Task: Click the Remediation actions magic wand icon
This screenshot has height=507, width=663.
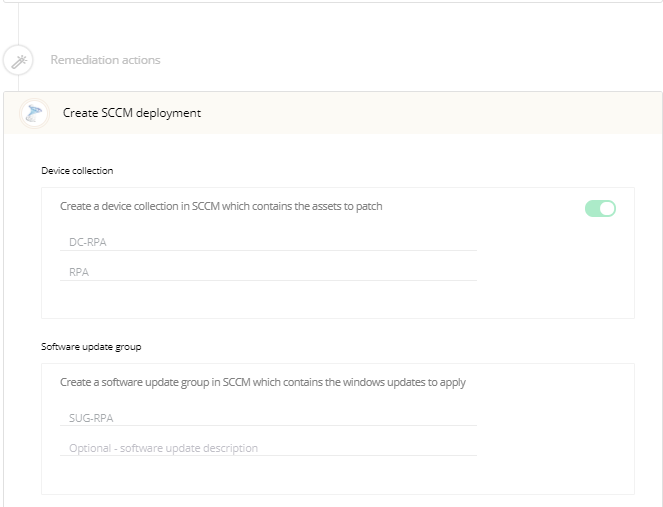Action: pos(18,60)
